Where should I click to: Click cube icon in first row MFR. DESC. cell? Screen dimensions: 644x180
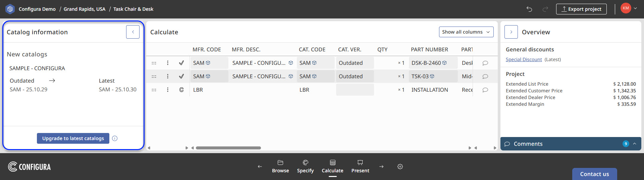click(x=291, y=63)
